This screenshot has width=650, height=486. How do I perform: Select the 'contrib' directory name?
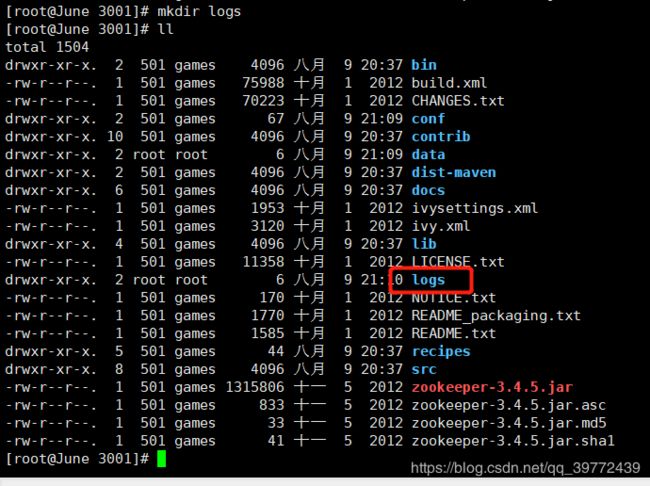pos(441,136)
